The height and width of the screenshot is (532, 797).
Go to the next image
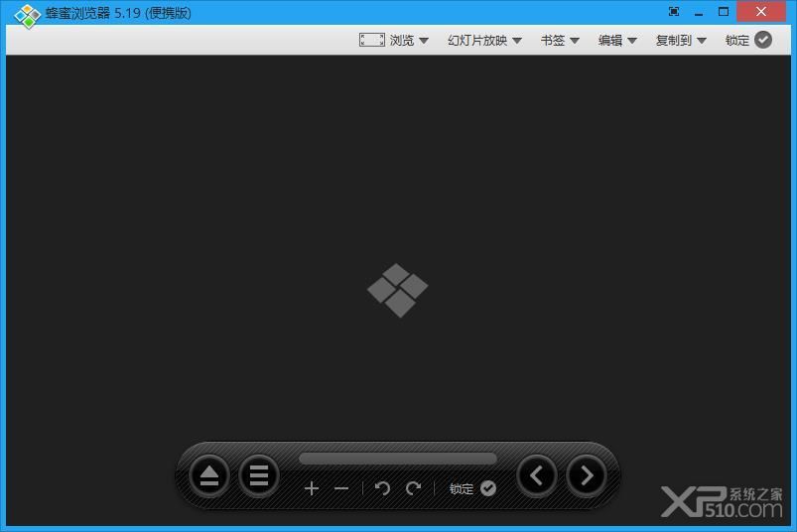(x=586, y=475)
